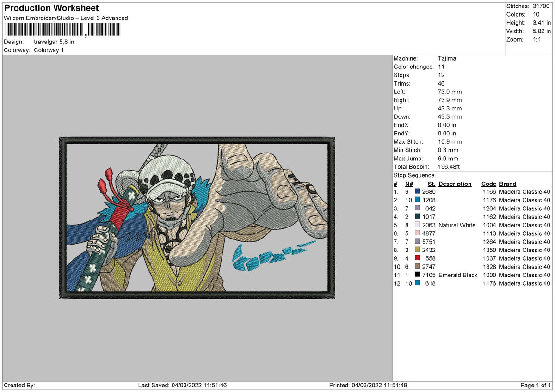Click the 'EndX:' label
This screenshot has width=555, height=392.
point(402,125)
